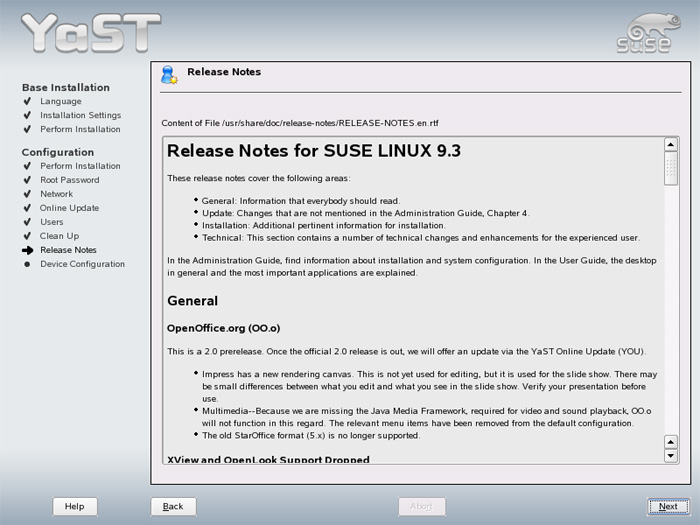The height and width of the screenshot is (525, 700).
Task: Click heading Release Notes for SUSE LINUX 9.3
Action: pyautogui.click(x=314, y=151)
